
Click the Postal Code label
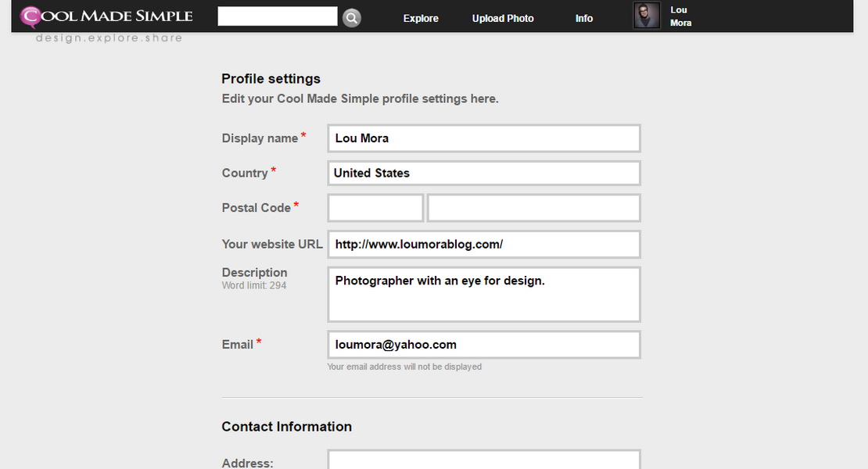pyautogui.click(x=256, y=208)
